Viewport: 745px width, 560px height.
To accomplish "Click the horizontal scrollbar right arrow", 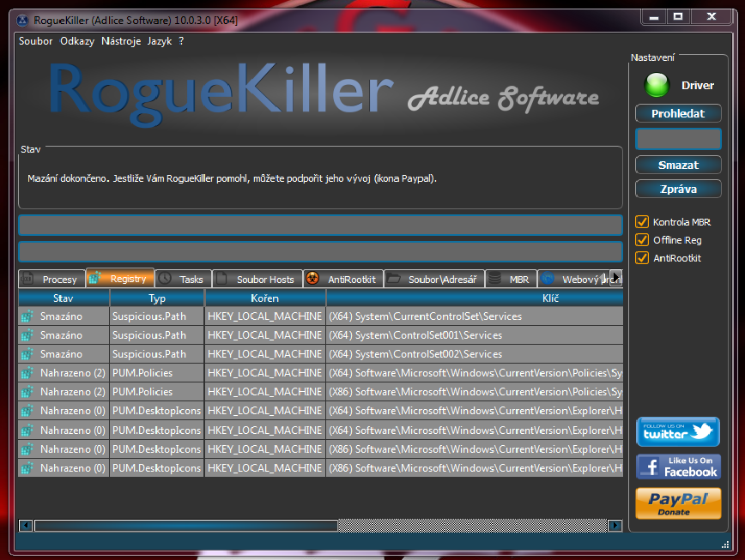I will 615,526.
